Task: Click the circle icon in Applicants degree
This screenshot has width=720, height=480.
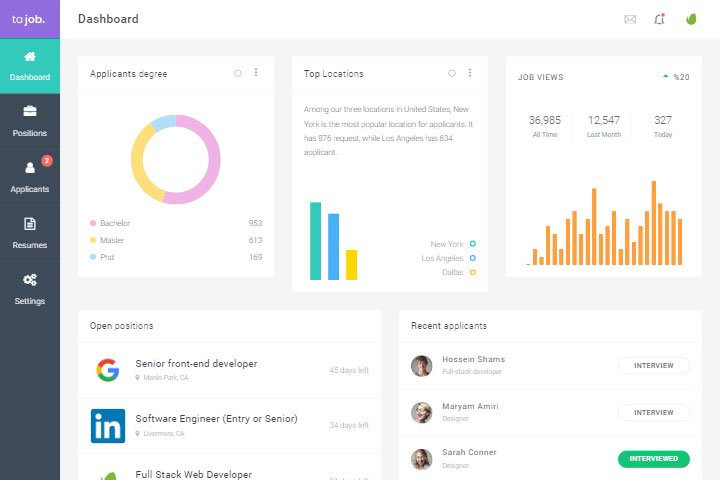Action: point(237,73)
